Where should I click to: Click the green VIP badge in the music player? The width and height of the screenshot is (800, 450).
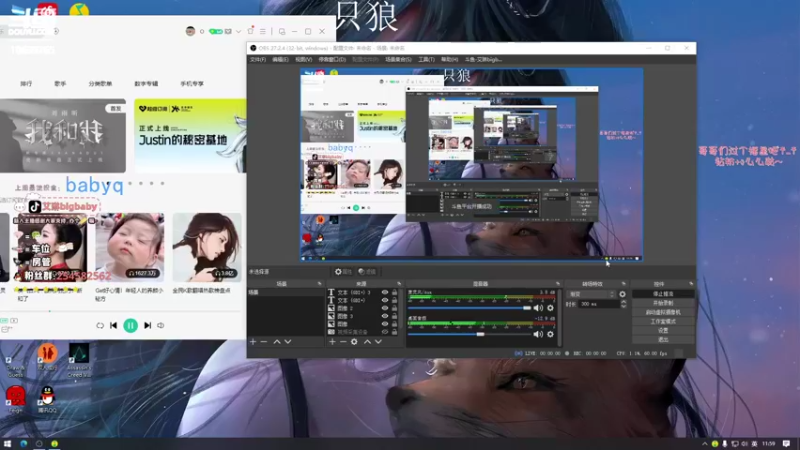click(x=215, y=32)
